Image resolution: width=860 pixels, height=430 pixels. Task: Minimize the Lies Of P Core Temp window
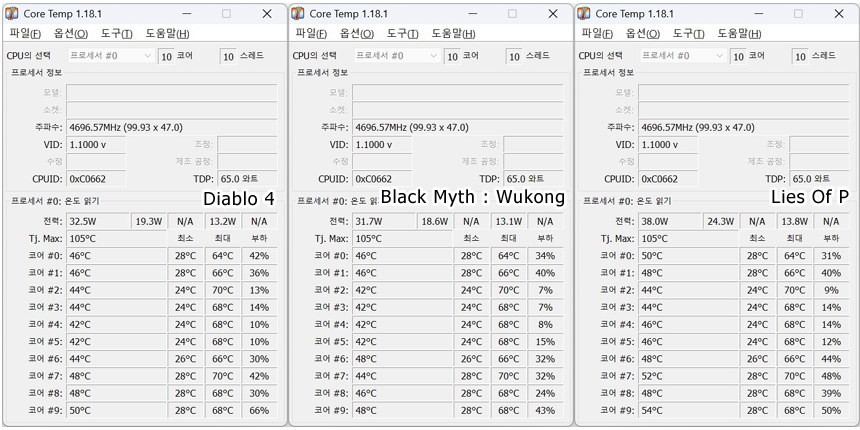click(757, 14)
